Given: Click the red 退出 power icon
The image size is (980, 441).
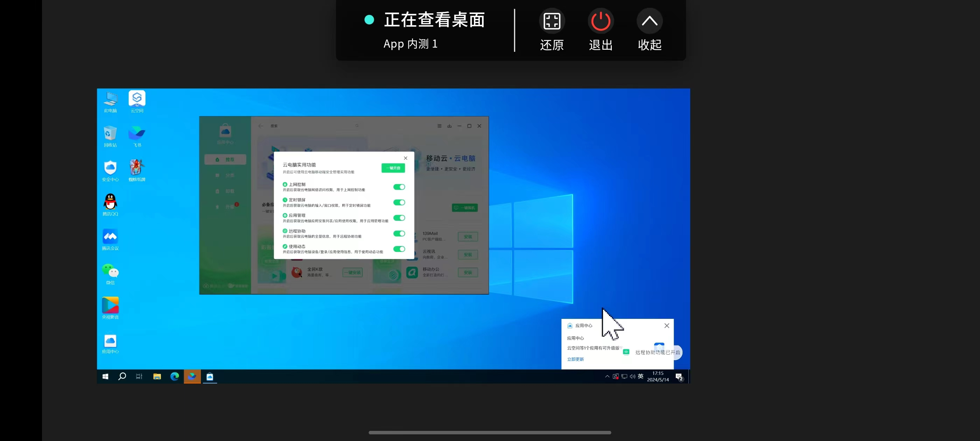Looking at the screenshot, I should (x=600, y=21).
